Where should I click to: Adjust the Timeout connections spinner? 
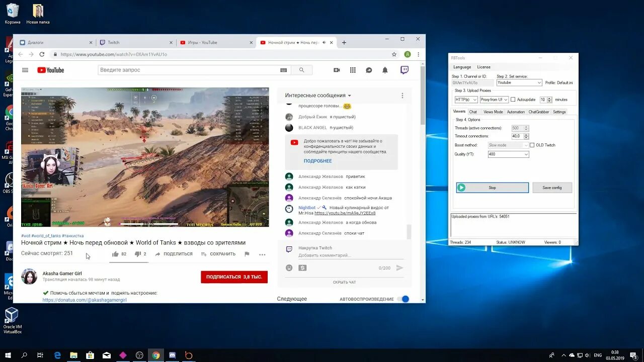526,136
